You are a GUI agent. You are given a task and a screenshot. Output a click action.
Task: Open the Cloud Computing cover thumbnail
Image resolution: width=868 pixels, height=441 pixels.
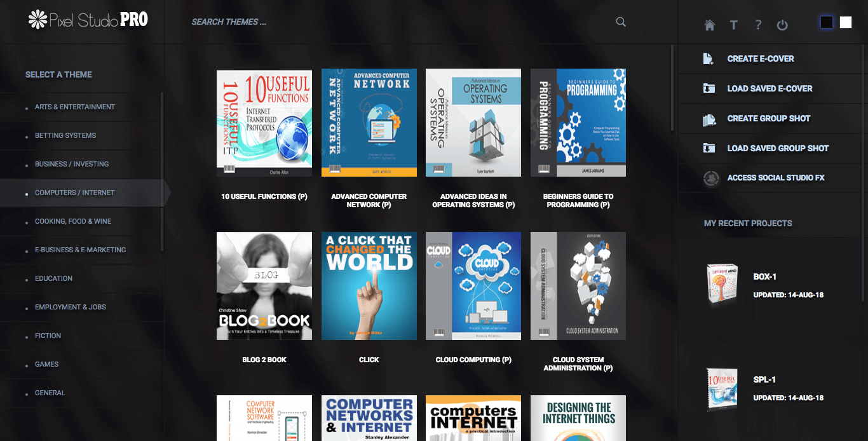coord(473,286)
